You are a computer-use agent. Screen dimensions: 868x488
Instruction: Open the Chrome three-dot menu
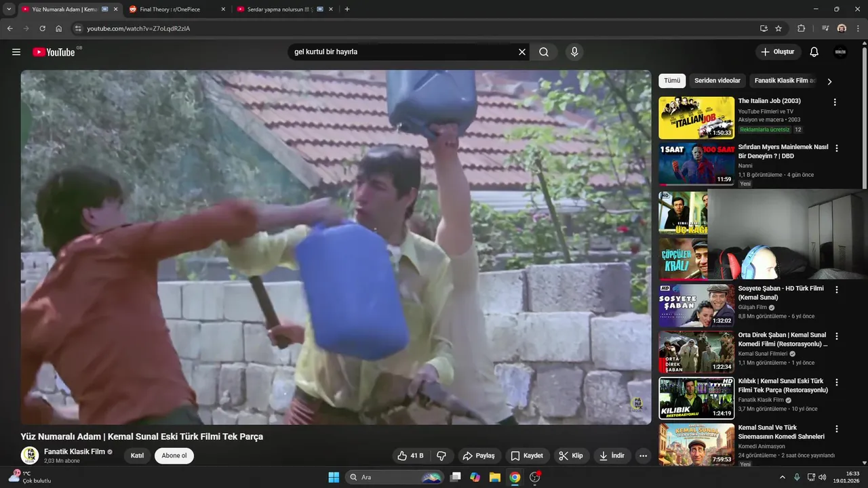[x=858, y=28]
